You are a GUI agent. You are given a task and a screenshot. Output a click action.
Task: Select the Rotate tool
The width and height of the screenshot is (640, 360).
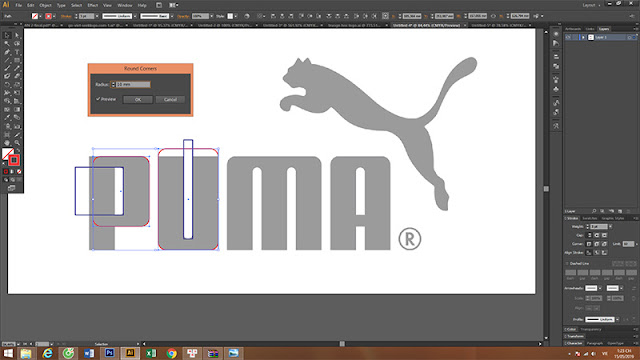coord(7,84)
